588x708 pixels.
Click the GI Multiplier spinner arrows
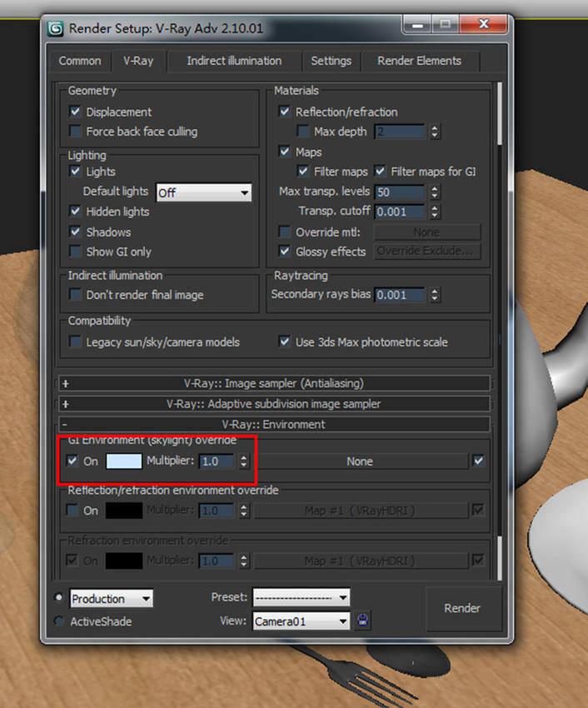[x=244, y=461]
